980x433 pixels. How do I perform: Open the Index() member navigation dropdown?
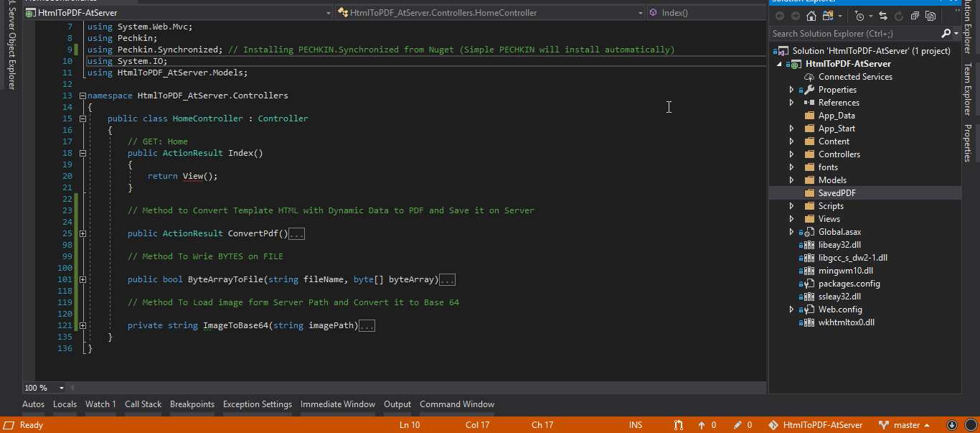[707, 13]
